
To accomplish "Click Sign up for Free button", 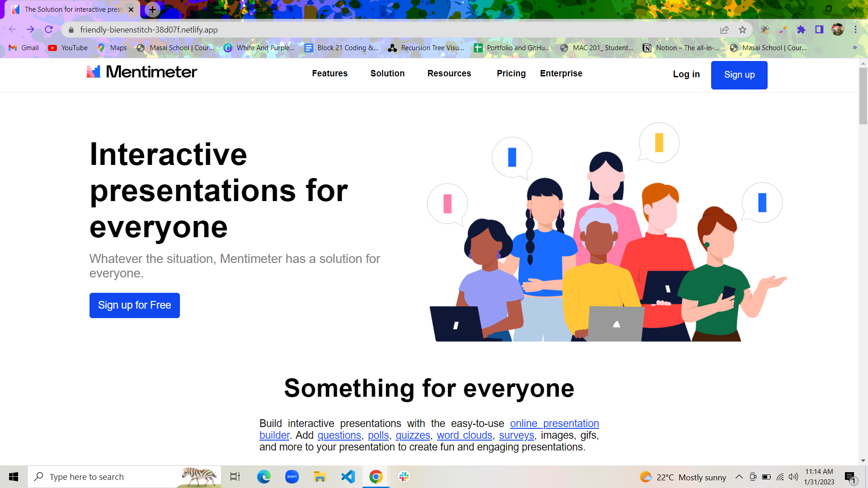I will tap(135, 305).
